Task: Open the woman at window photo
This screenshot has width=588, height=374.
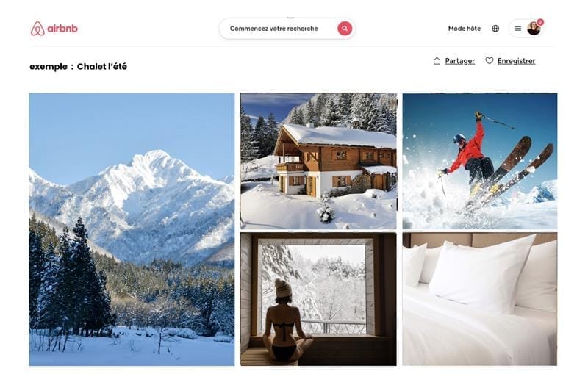Action: [x=318, y=299]
